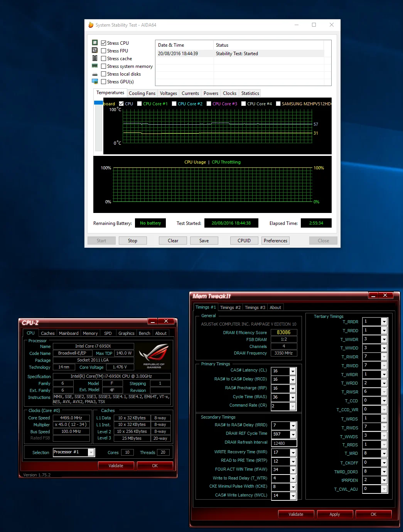
Task: Open the WRITE Recovery Time (tWR) dropdown
Action: [293, 453]
